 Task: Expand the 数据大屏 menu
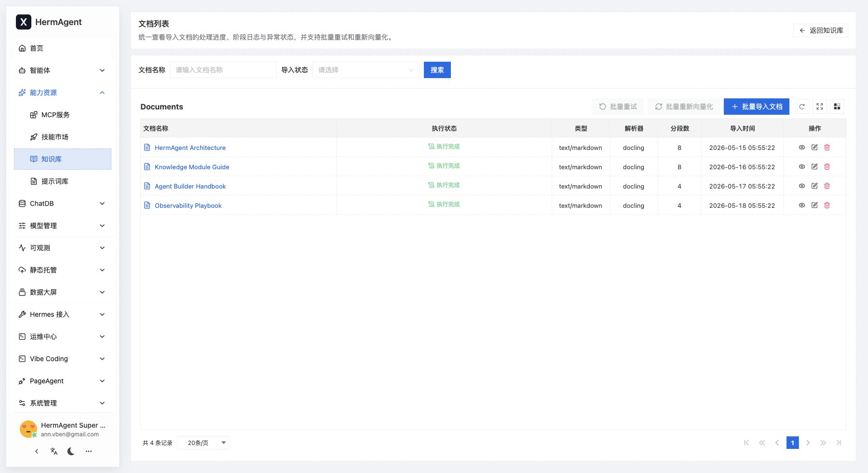click(63, 292)
